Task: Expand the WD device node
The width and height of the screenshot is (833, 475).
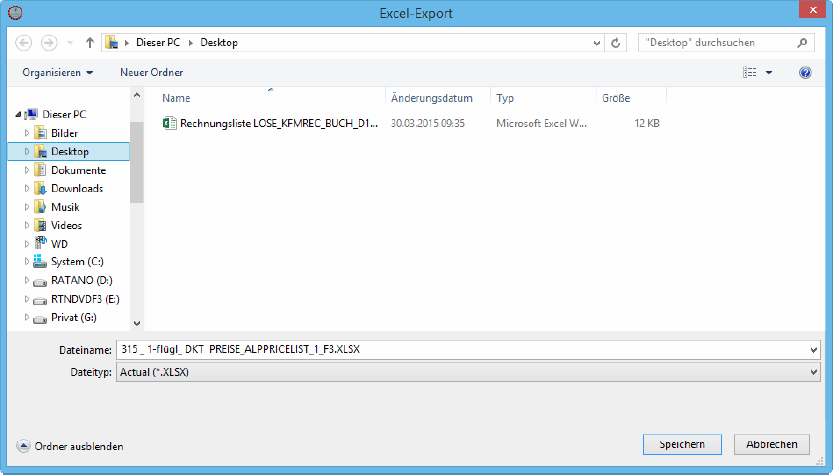Action: tap(27, 244)
